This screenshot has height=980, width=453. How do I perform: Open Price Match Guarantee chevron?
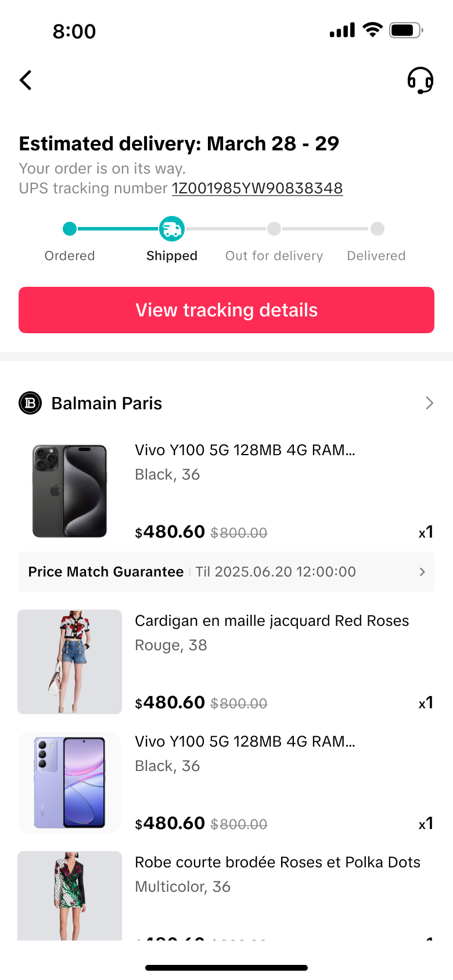coord(422,572)
